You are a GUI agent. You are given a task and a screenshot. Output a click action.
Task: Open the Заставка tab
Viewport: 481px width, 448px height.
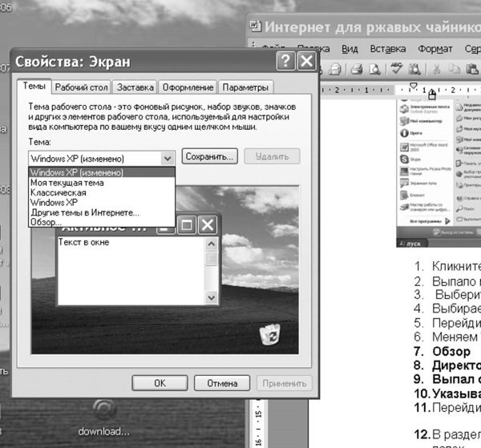[x=135, y=87]
